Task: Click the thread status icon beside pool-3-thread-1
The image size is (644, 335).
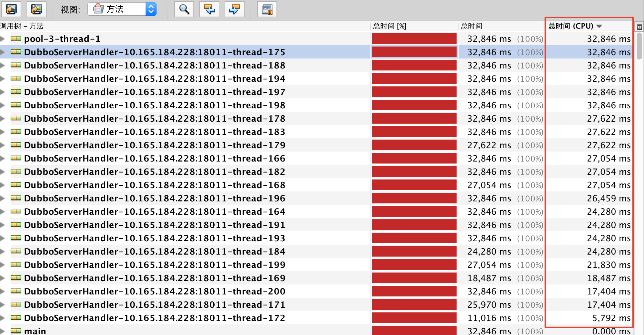Action: (x=16, y=39)
